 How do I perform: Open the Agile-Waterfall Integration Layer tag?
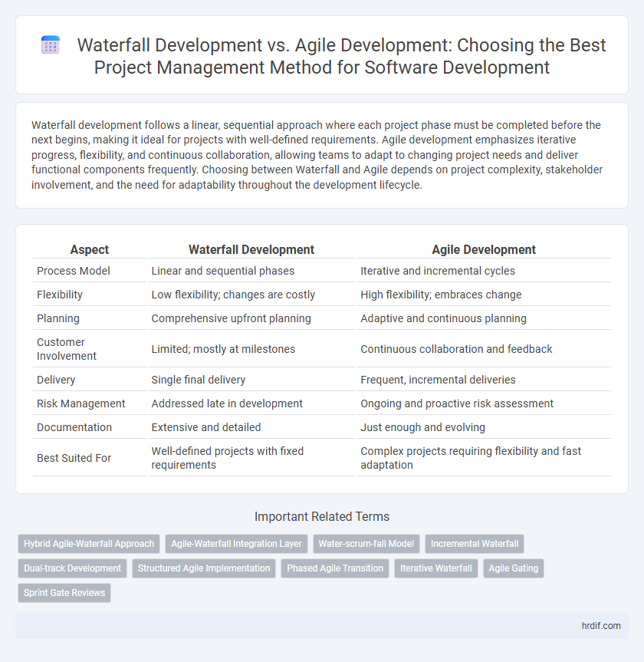point(236,544)
